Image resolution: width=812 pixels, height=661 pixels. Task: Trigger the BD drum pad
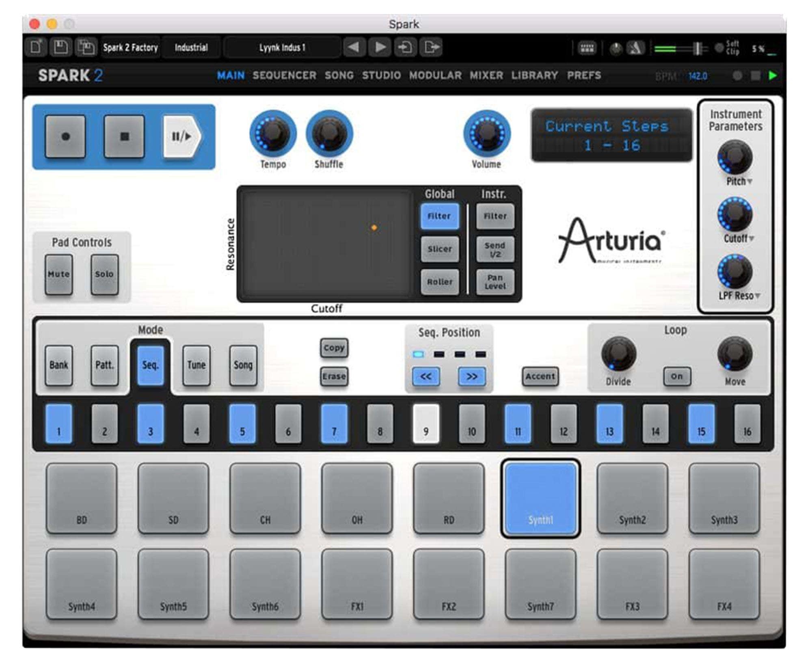point(82,498)
